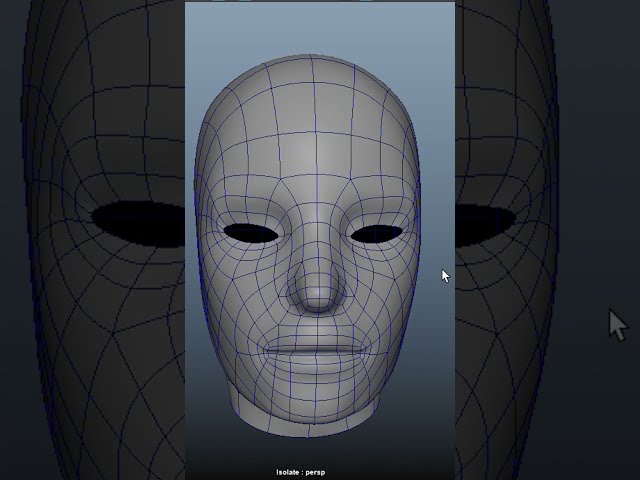
Task: Click the lips of the head model
Action: (x=315, y=350)
